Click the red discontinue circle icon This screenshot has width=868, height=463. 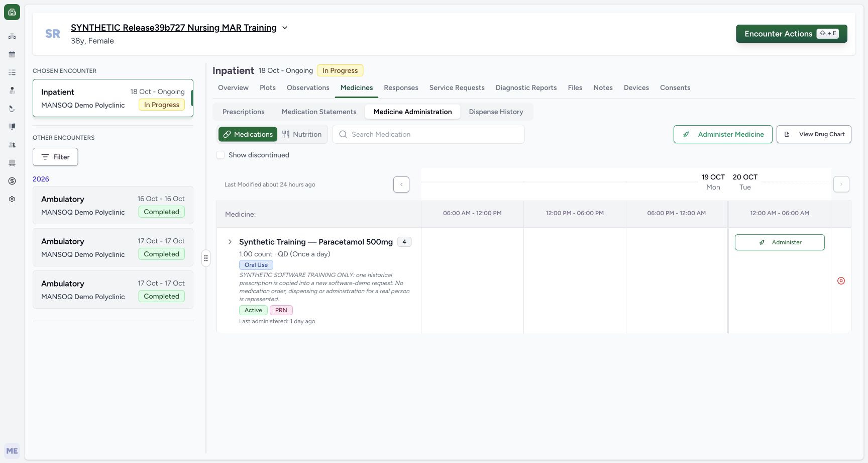pos(841,281)
